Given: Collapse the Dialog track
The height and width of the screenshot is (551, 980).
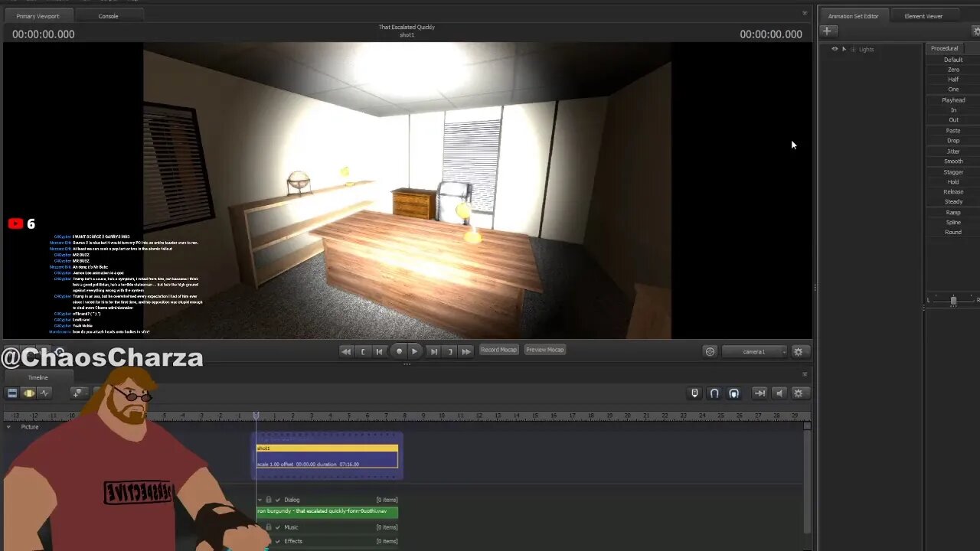Looking at the screenshot, I should coord(260,500).
